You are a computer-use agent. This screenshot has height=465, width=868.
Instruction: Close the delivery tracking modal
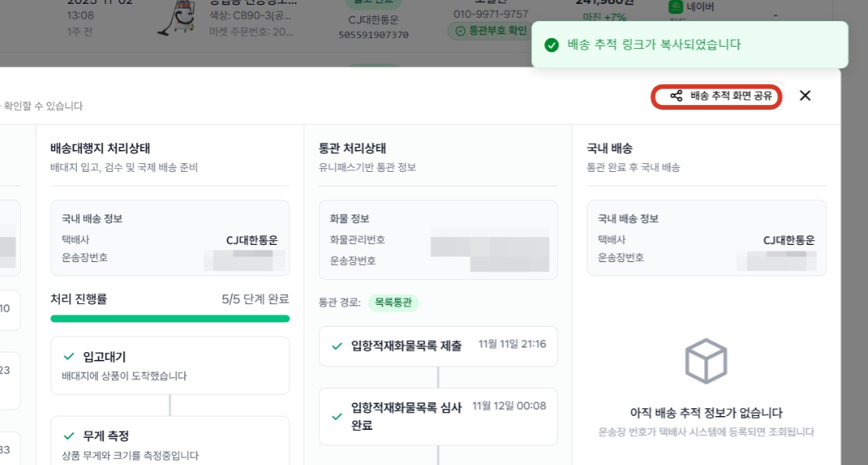pos(805,96)
